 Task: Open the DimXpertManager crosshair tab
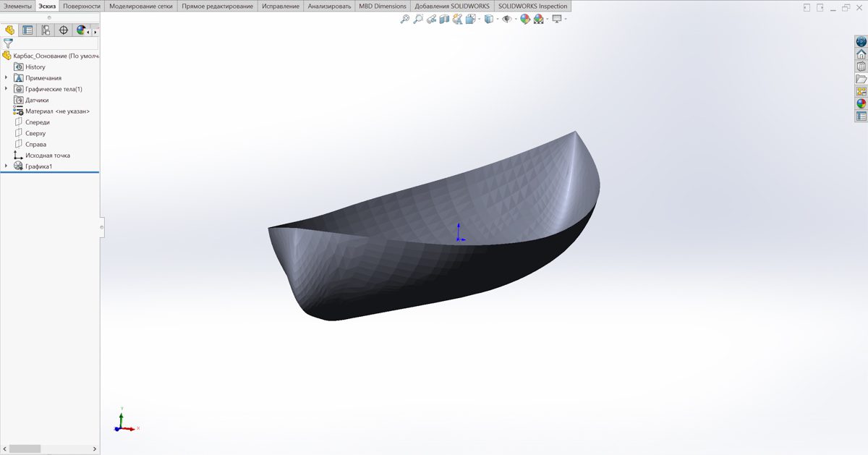63,30
